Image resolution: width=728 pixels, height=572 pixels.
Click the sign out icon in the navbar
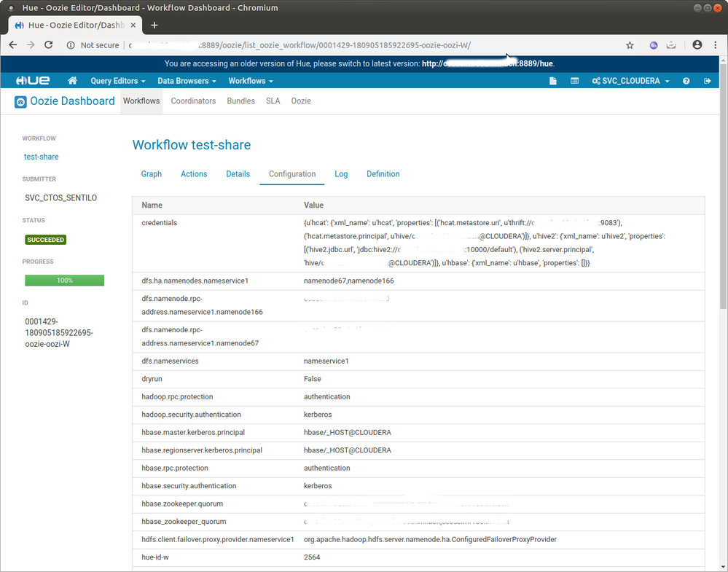point(706,81)
